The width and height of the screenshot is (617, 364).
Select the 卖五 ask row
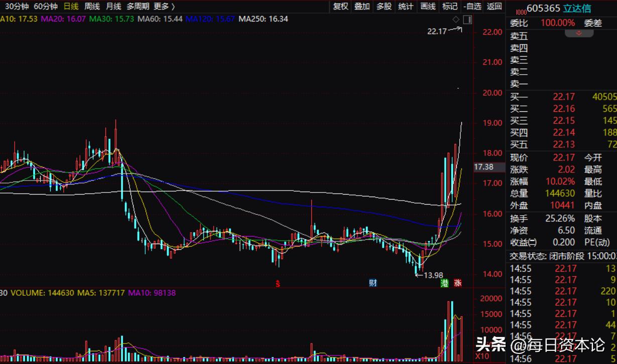[561, 36]
